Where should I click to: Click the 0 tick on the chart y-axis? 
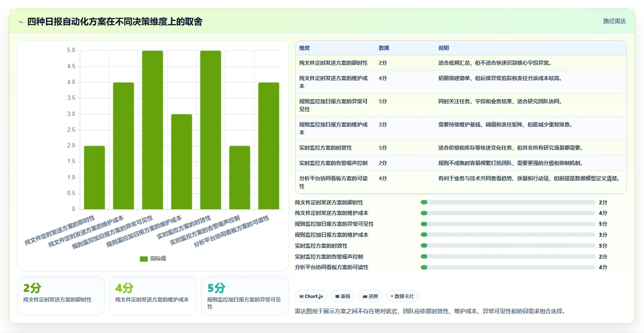[74, 209]
